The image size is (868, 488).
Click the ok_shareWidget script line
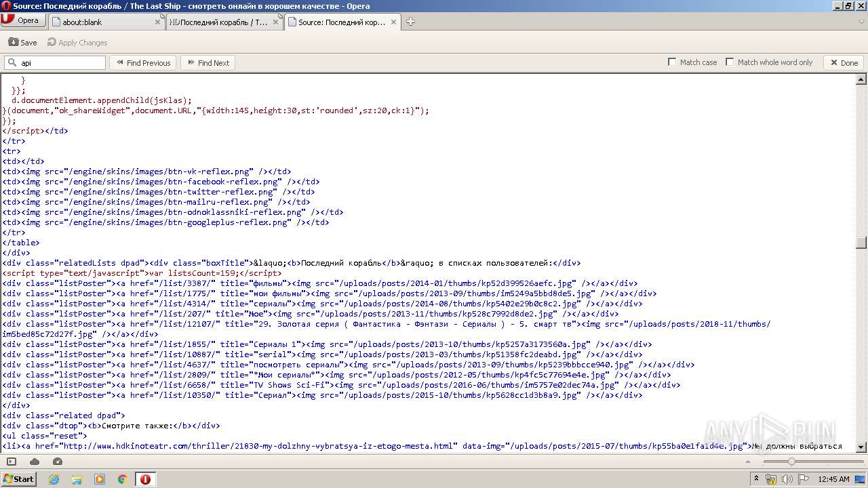click(x=216, y=110)
